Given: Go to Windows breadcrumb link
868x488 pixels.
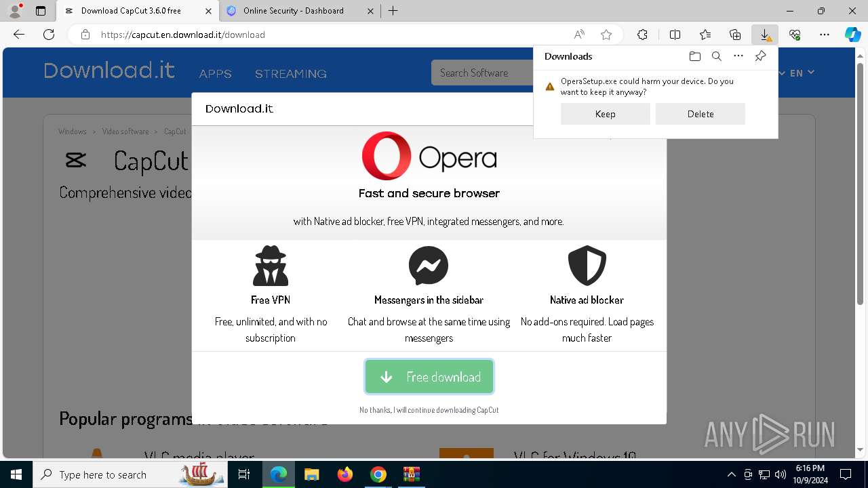Looking at the screenshot, I should (x=73, y=131).
